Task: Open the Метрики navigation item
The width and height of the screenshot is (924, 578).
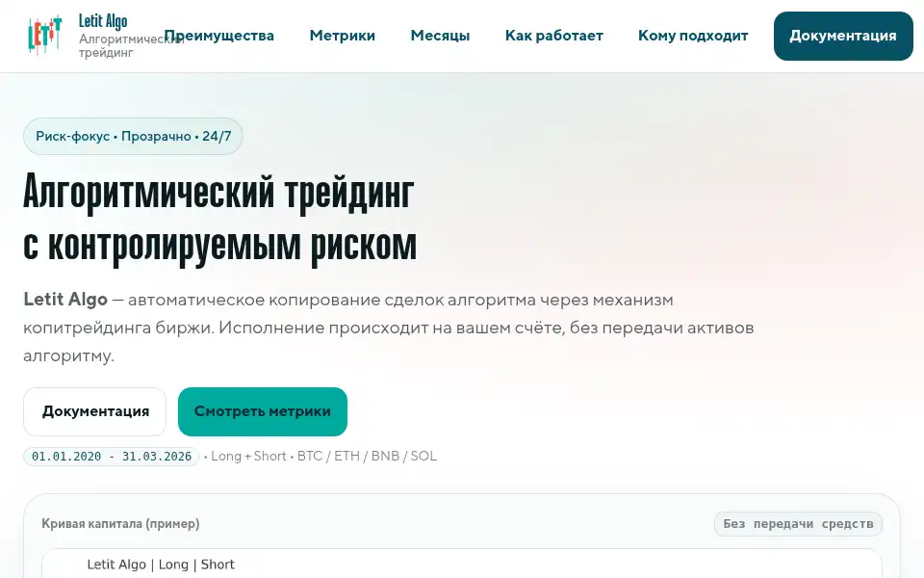Action: point(343,36)
